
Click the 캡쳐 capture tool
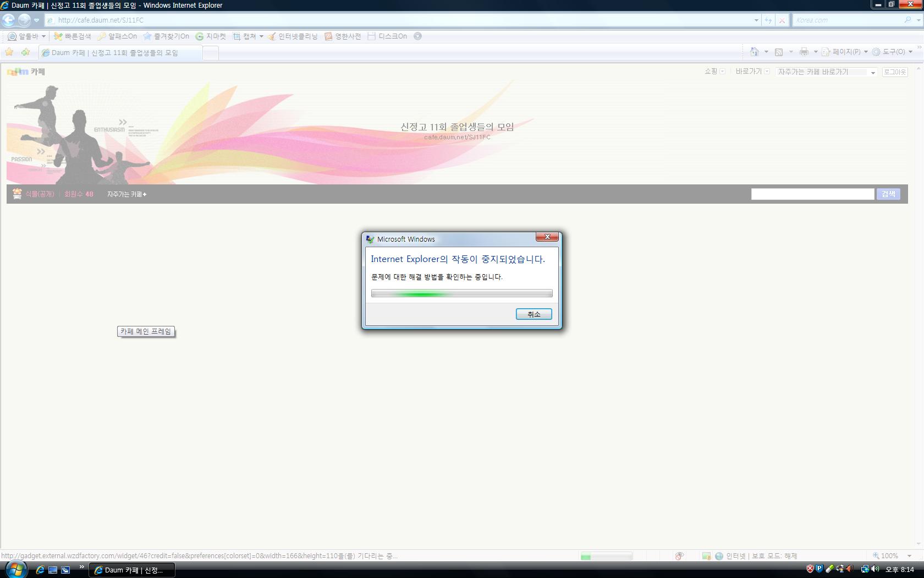click(x=244, y=36)
